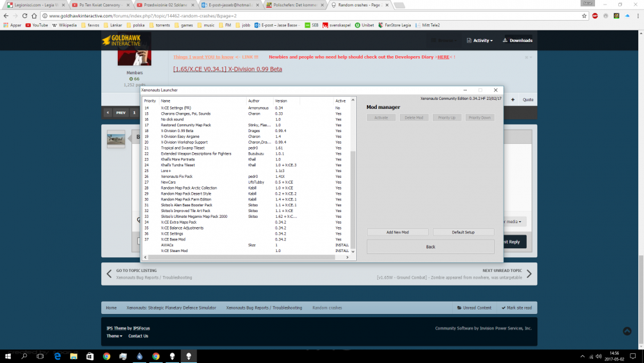Open the YouTube bookmark
This screenshot has height=363, width=644.
pos(37,25)
